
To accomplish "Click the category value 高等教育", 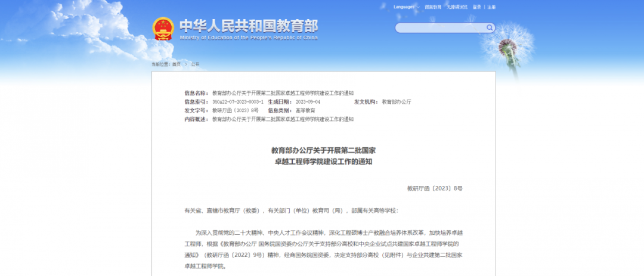I will tap(305, 110).
